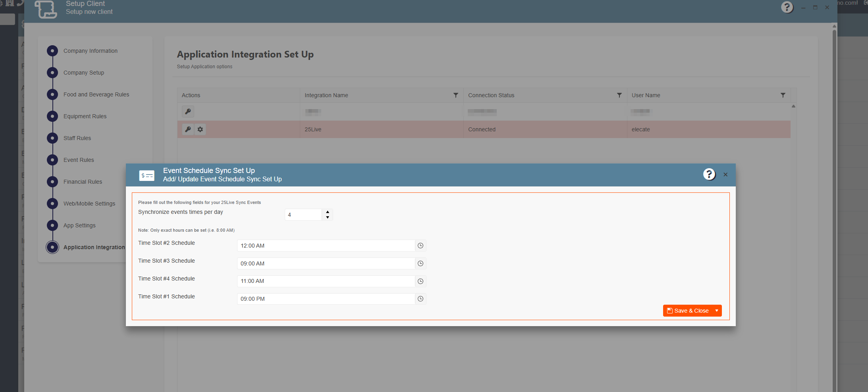868x392 pixels.
Task: Sort by Integration Name column header
Action: (326, 95)
